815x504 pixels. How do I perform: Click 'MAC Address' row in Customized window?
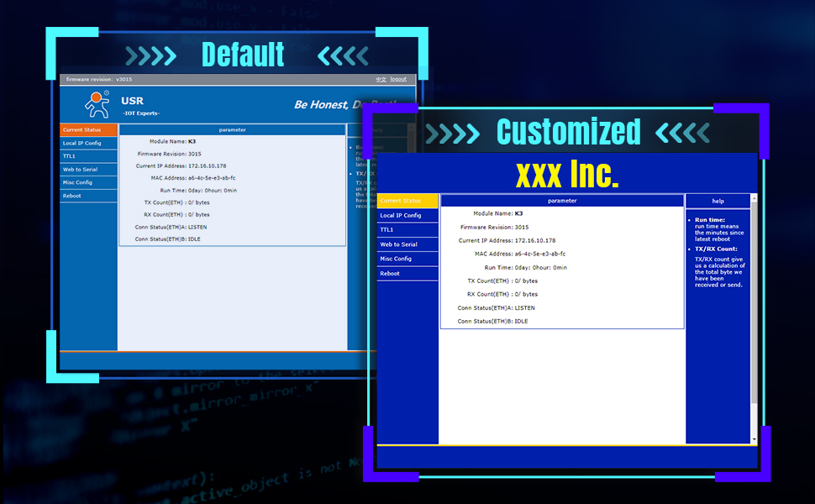click(520, 254)
